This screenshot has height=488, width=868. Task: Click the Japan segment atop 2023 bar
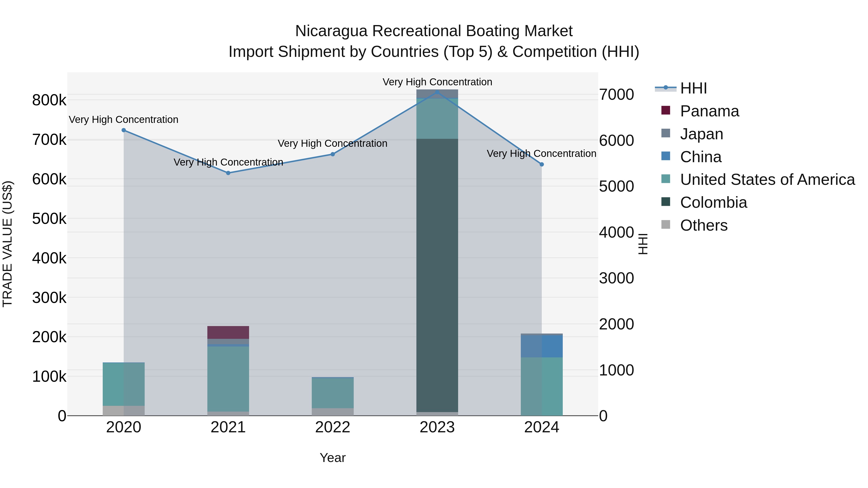(x=437, y=94)
